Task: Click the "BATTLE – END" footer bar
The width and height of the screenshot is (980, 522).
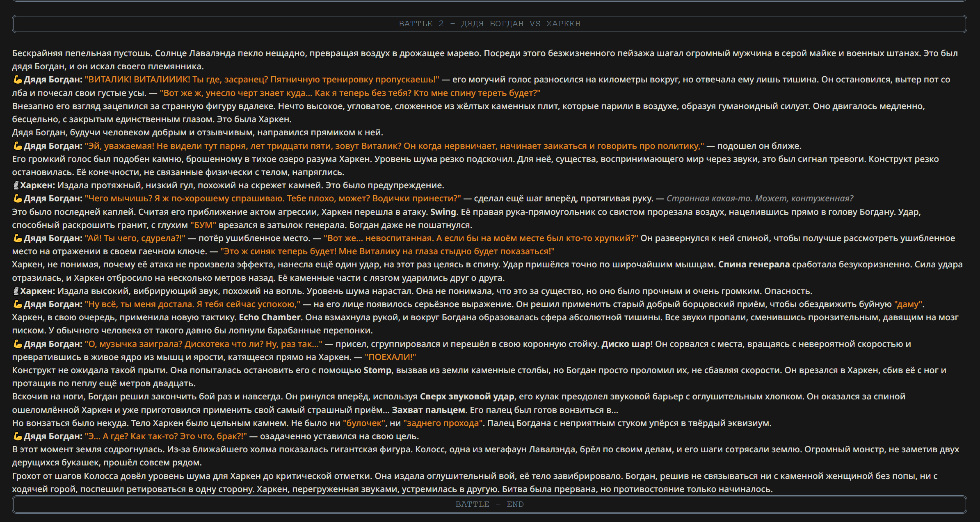Action: pyautogui.click(x=489, y=504)
